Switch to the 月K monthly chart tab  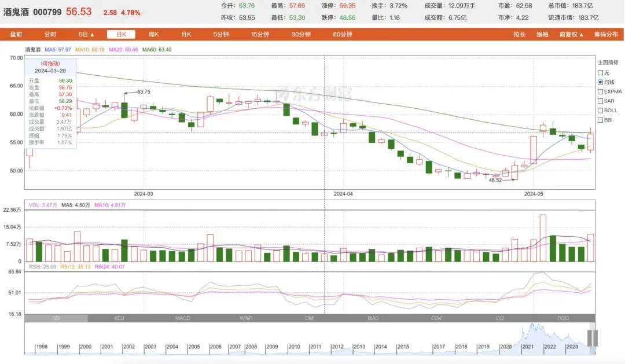click(186, 35)
